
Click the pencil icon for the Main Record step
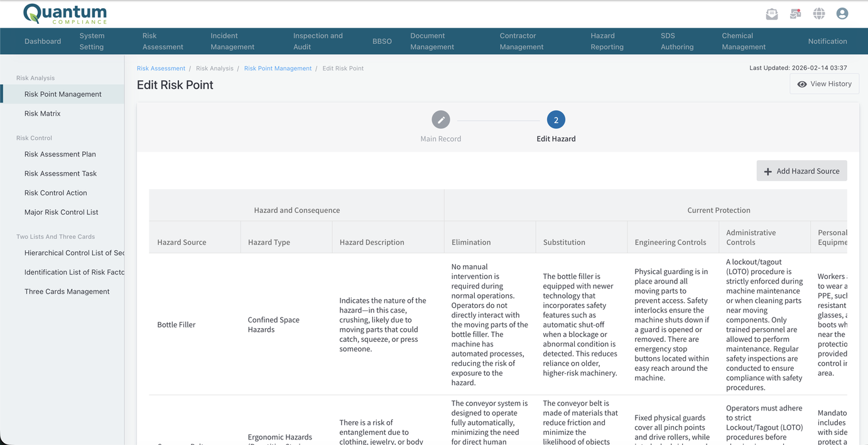tap(441, 119)
